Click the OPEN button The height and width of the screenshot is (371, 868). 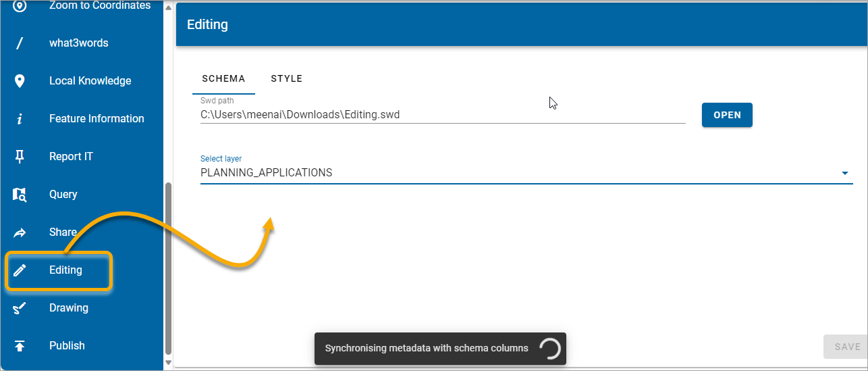click(727, 115)
